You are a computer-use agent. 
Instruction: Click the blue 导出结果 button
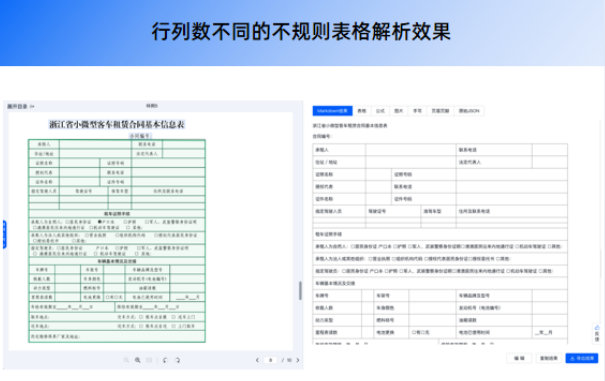click(x=582, y=358)
